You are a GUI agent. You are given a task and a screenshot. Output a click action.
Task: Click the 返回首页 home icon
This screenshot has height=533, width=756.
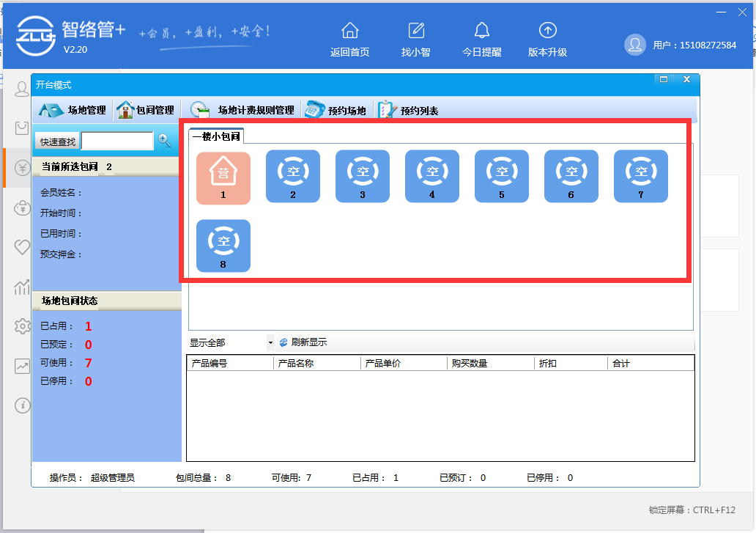point(350,31)
